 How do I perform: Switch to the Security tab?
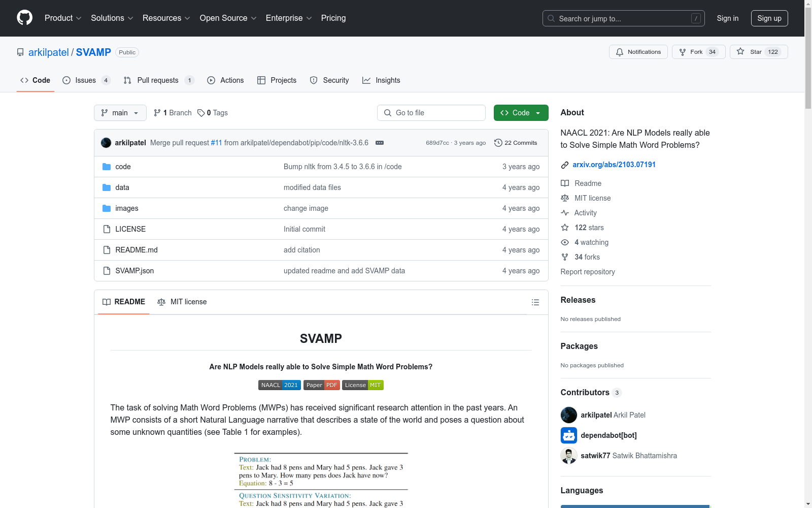point(329,80)
